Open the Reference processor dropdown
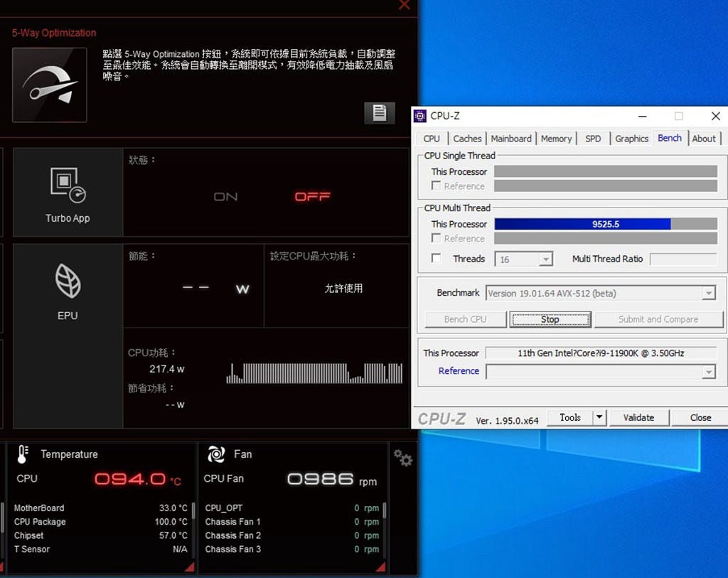Screen dimensions: 728x578 tap(708, 372)
